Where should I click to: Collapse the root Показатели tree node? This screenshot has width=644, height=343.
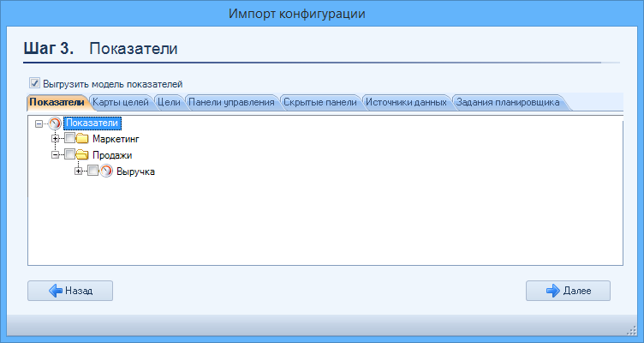coord(39,123)
